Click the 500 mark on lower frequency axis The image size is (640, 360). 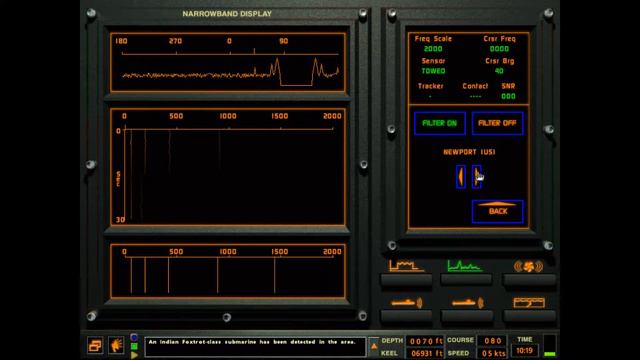pos(176,252)
